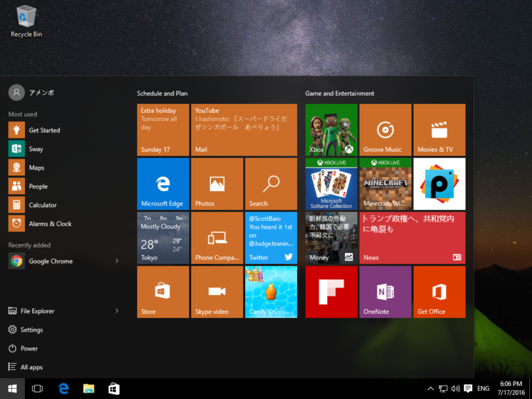Open Edge from the taskbar

[x=64, y=389]
